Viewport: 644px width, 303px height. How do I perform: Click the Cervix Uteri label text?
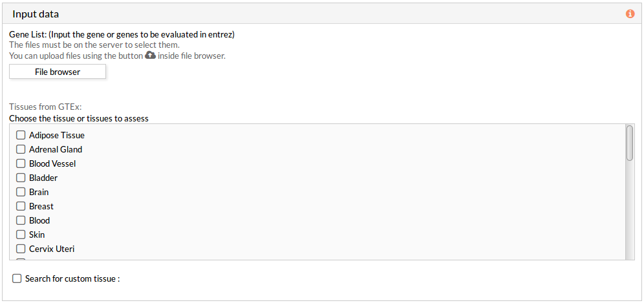(x=52, y=249)
